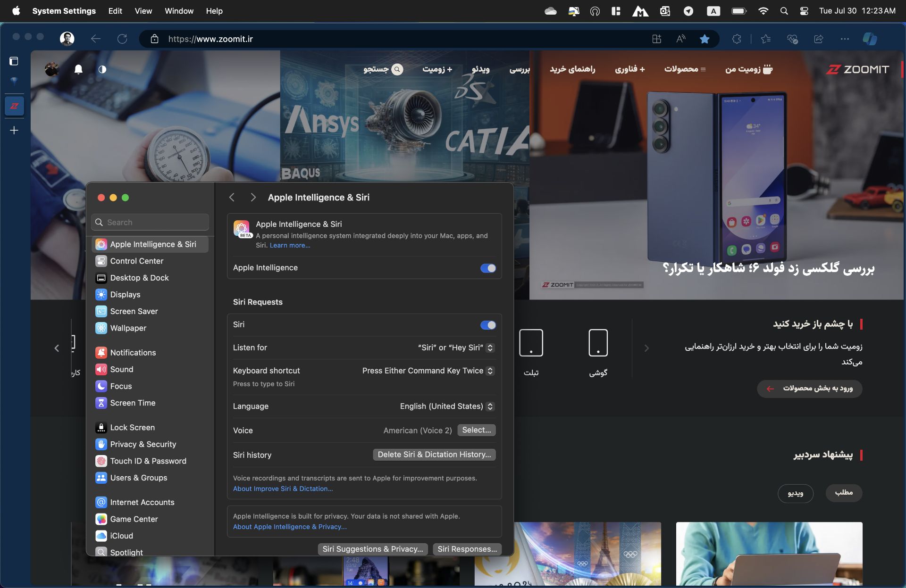This screenshot has height=588, width=906.
Task: Click Learn more about Apple Intelligence link
Action: point(290,245)
